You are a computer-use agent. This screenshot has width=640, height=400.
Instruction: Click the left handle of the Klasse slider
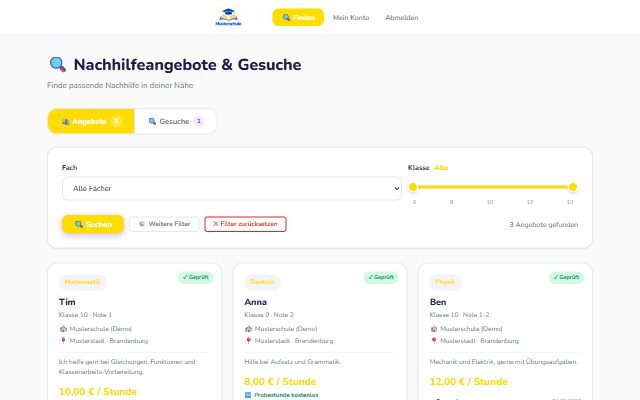coord(413,187)
